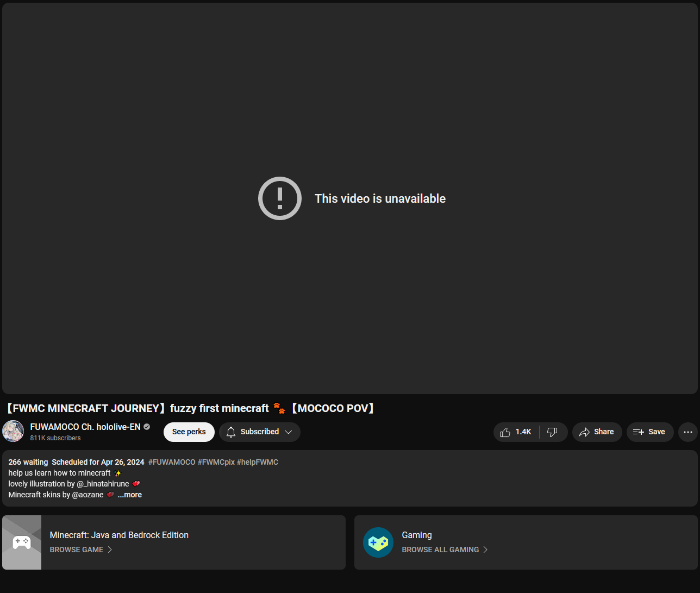Open the Share dialog
This screenshot has height=593, width=700.
pyautogui.click(x=597, y=432)
